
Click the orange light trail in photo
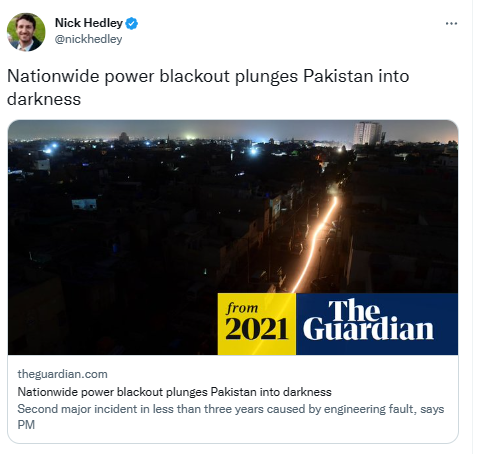click(x=315, y=245)
